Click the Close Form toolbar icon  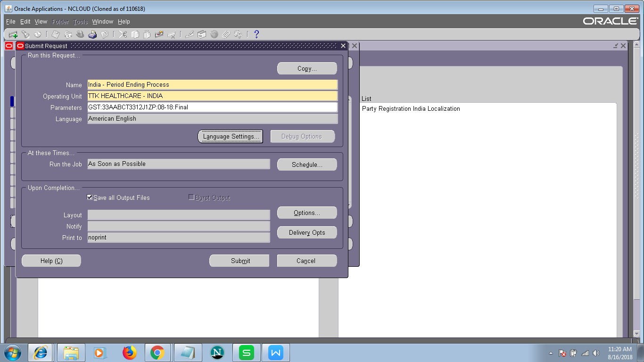click(x=104, y=34)
